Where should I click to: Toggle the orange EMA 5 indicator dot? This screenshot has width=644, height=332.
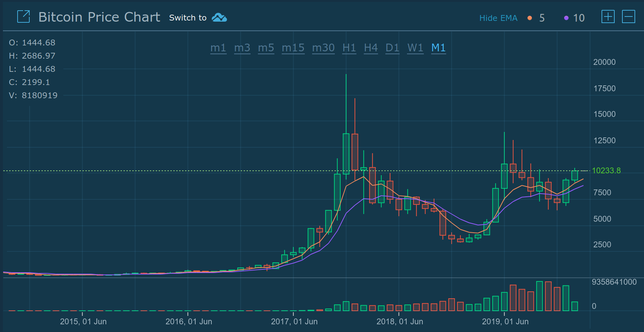coord(530,18)
